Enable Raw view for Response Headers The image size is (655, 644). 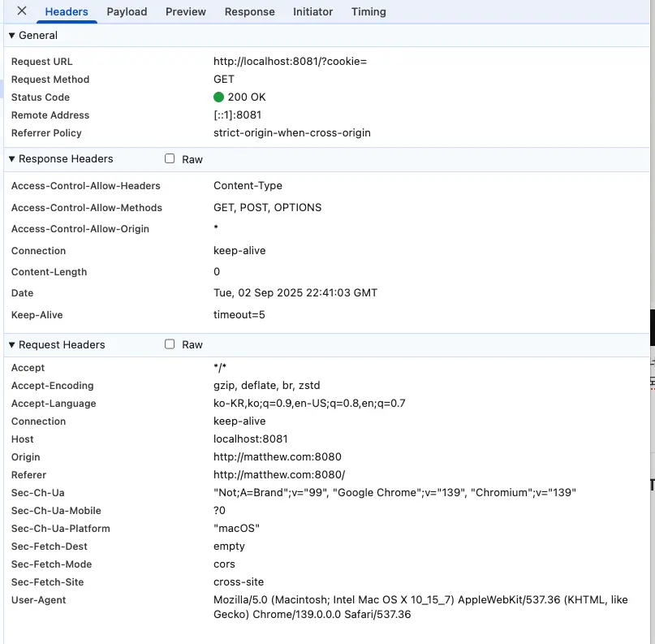click(170, 159)
